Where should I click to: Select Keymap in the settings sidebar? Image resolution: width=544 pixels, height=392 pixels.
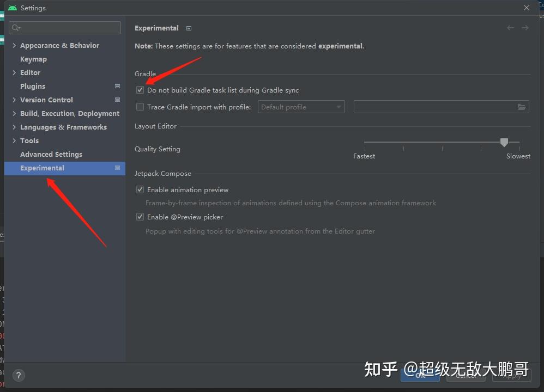(x=33, y=59)
